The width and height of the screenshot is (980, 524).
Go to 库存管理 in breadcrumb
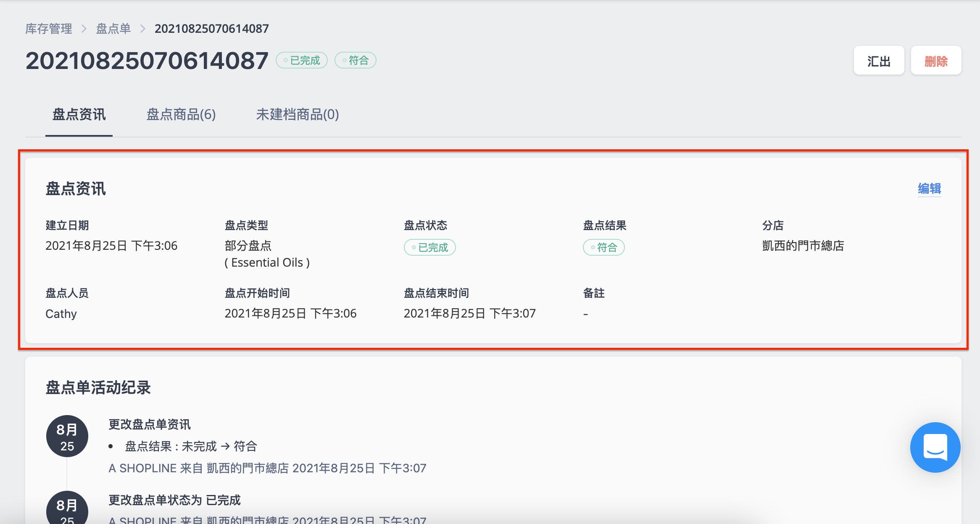point(49,29)
